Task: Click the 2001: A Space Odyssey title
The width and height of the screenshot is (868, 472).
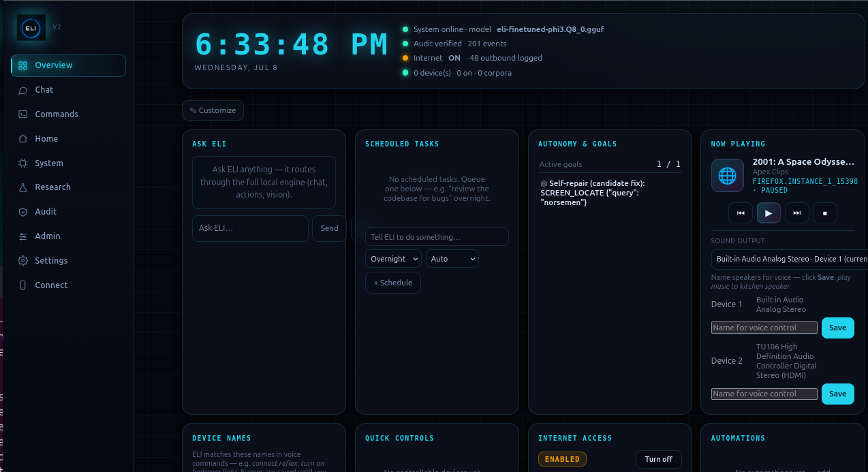Action: click(803, 162)
